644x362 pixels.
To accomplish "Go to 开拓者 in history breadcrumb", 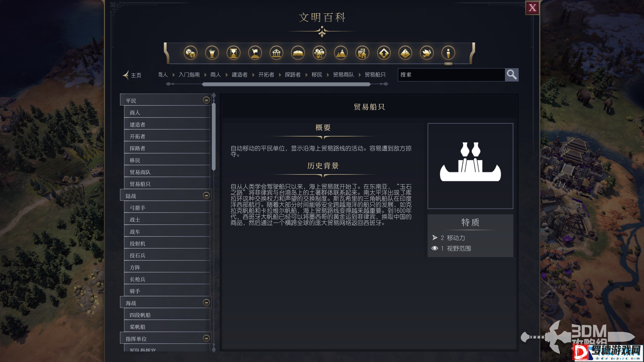I will coord(266,75).
